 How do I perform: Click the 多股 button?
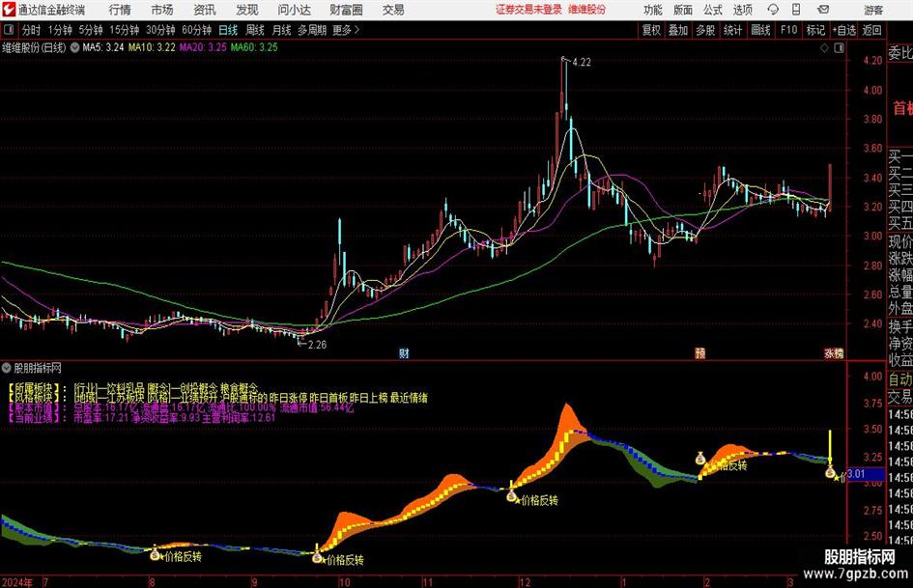(x=705, y=30)
